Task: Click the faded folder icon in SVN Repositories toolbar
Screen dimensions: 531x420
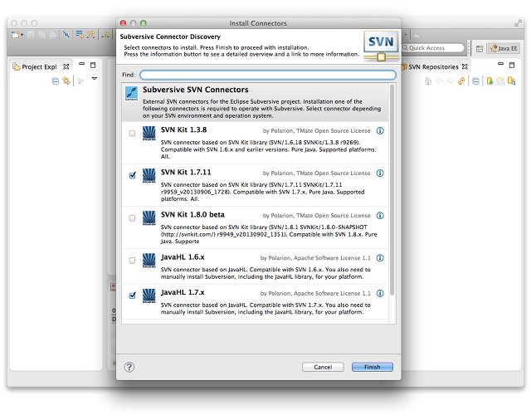Action: pyautogui.click(x=500, y=81)
